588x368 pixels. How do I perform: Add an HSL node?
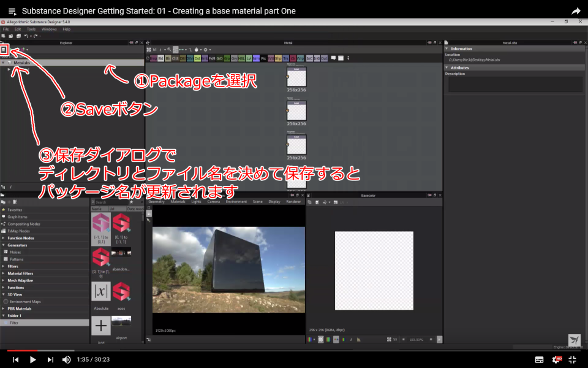241,59
